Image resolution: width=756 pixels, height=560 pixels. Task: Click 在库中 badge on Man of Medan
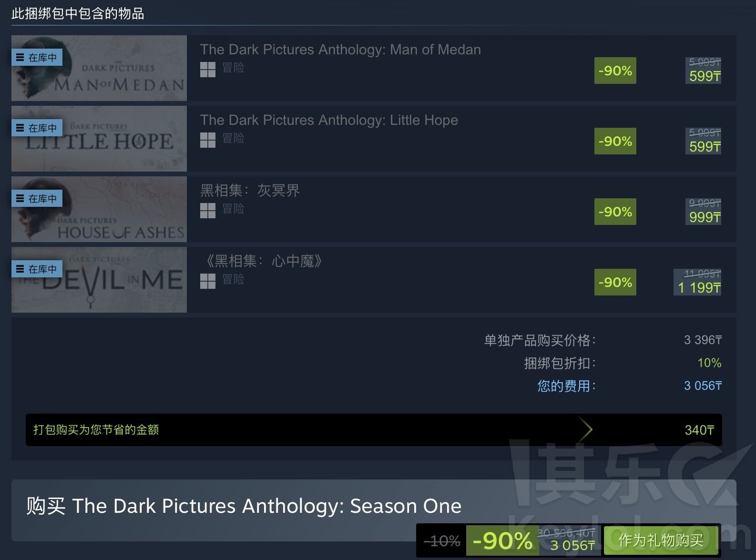coord(37,57)
